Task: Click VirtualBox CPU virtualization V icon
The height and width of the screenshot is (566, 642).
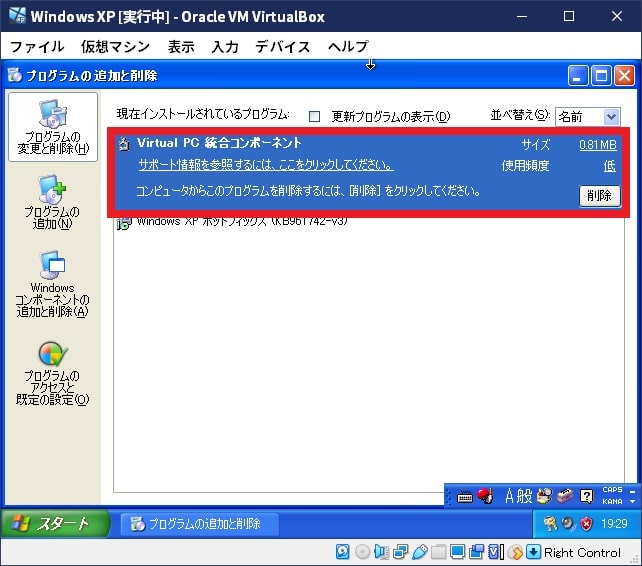Action: tap(495, 552)
